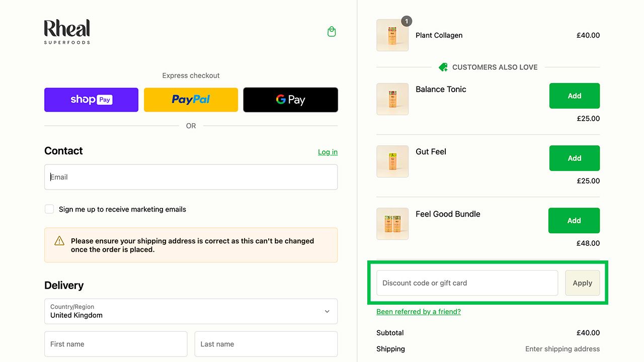
Task: Click the Contact section heading
Action: [63, 151]
